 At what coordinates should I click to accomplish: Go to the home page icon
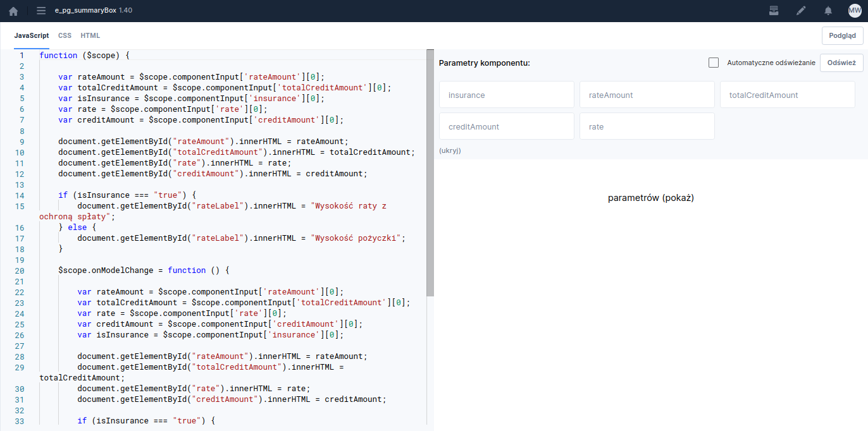pos(13,11)
